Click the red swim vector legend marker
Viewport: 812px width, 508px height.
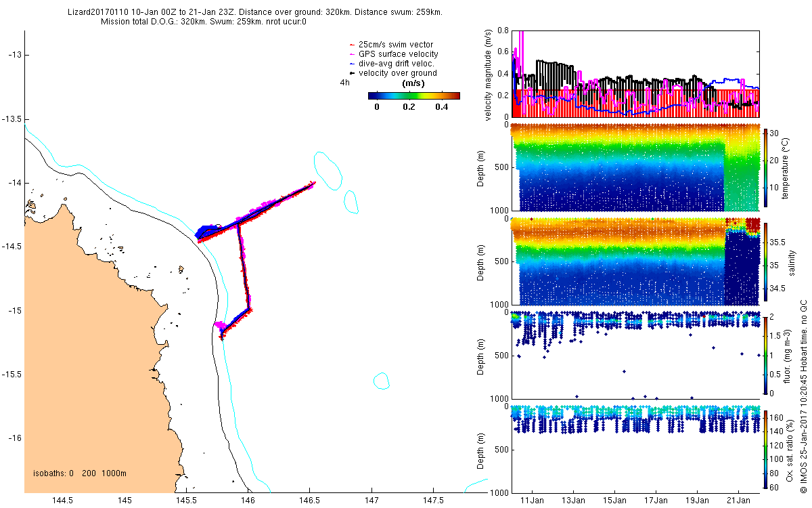pyautogui.click(x=351, y=45)
